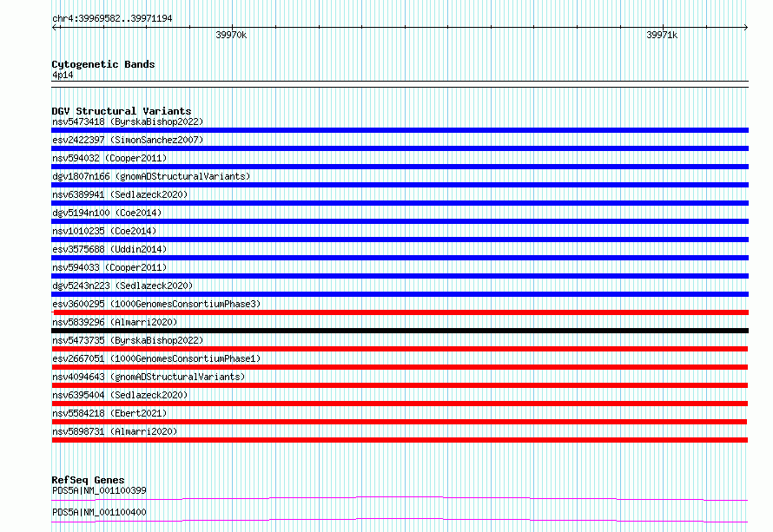Select the magenta PDS5A NM_001100399 gene line
This screenshot has width=773, height=532.
pos(400,498)
